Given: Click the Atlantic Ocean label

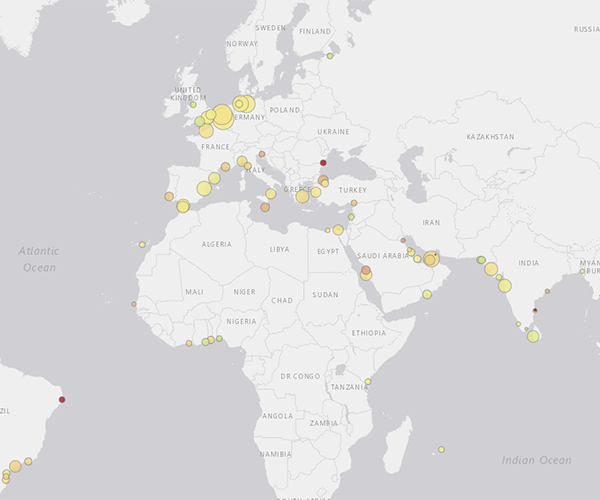Looking at the screenshot, I should (x=39, y=259).
